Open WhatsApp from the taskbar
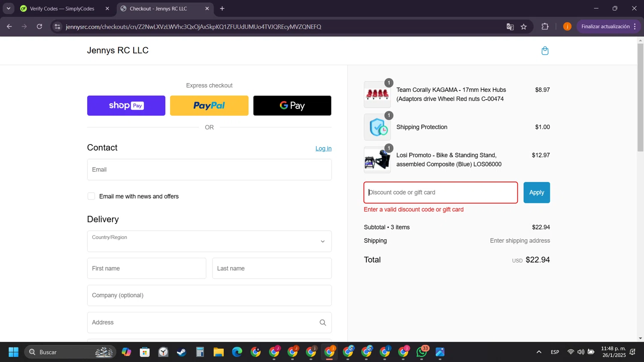 click(422, 352)
